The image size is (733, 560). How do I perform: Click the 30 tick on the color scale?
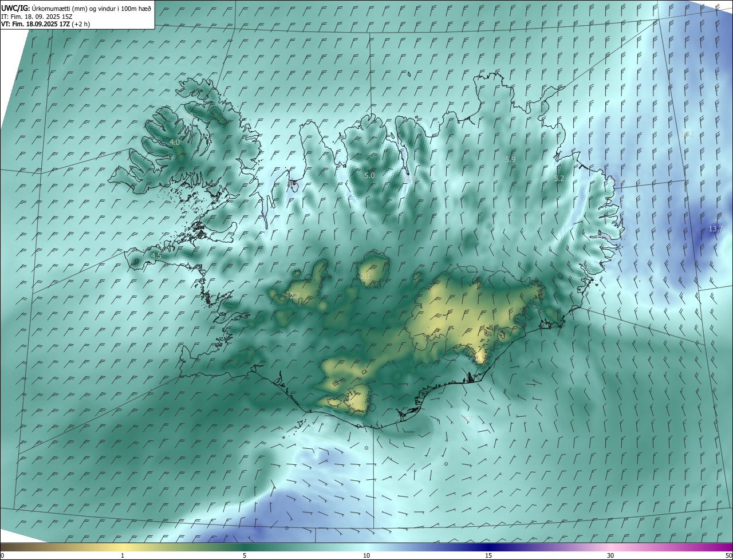pos(610,555)
